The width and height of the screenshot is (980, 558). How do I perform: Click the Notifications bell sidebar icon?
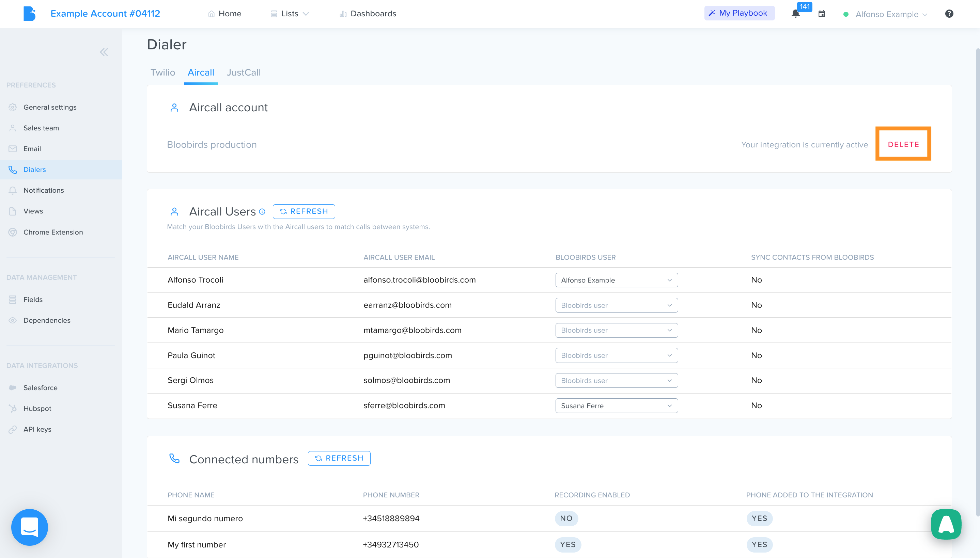tap(13, 190)
